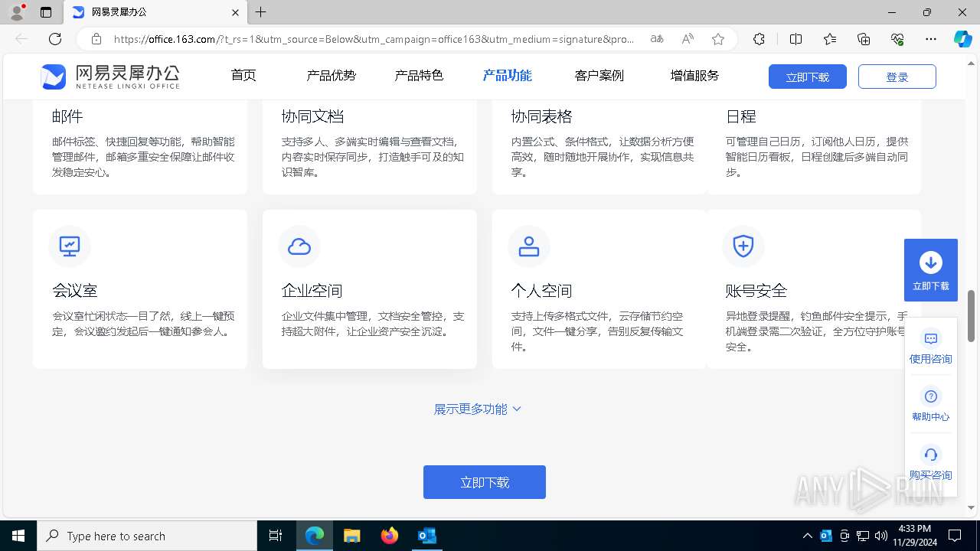Image resolution: width=980 pixels, height=551 pixels.
Task: Open a new browser tab
Action: tap(261, 12)
